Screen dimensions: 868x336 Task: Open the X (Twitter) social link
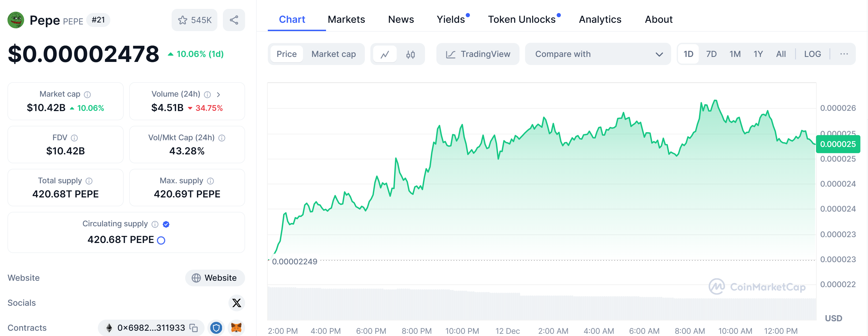coord(236,303)
